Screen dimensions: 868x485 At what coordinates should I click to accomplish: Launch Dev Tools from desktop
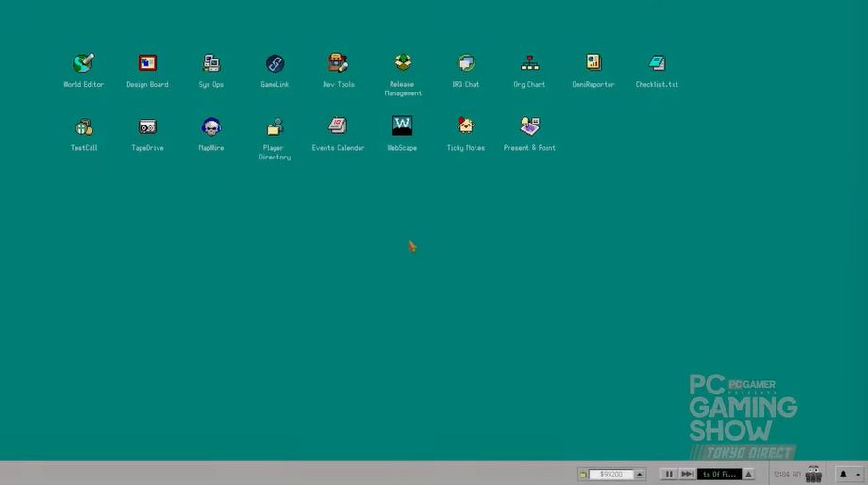[x=338, y=63]
